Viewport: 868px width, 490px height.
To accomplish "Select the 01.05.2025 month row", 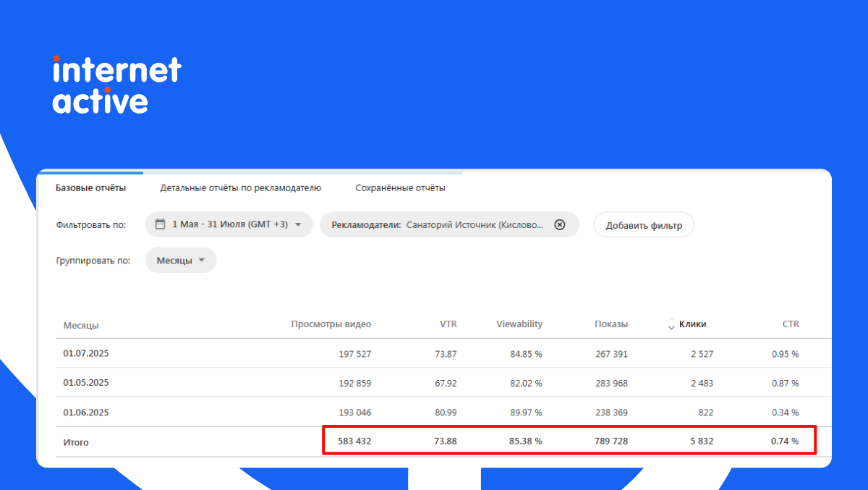I will pyautogui.click(x=86, y=383).
